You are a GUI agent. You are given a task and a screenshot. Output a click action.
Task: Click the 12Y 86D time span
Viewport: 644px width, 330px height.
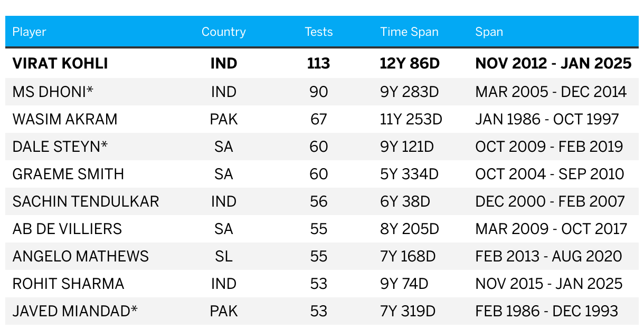(x=410, y=64)
